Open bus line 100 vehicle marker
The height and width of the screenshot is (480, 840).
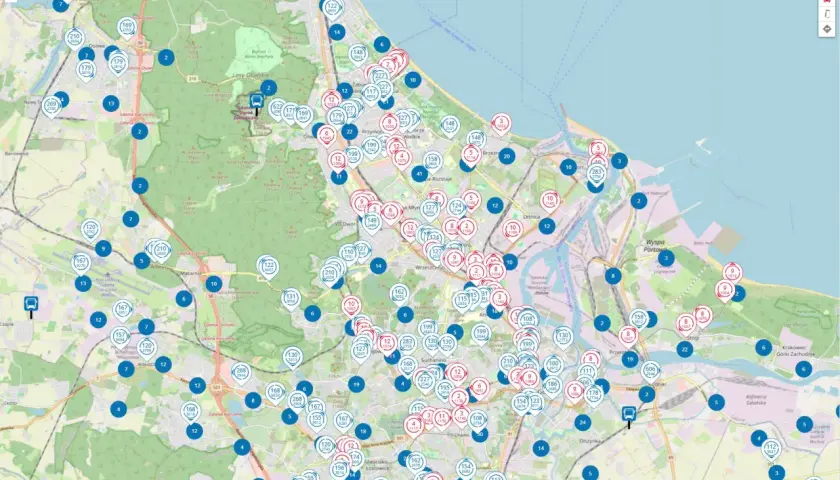pos(553,365)
